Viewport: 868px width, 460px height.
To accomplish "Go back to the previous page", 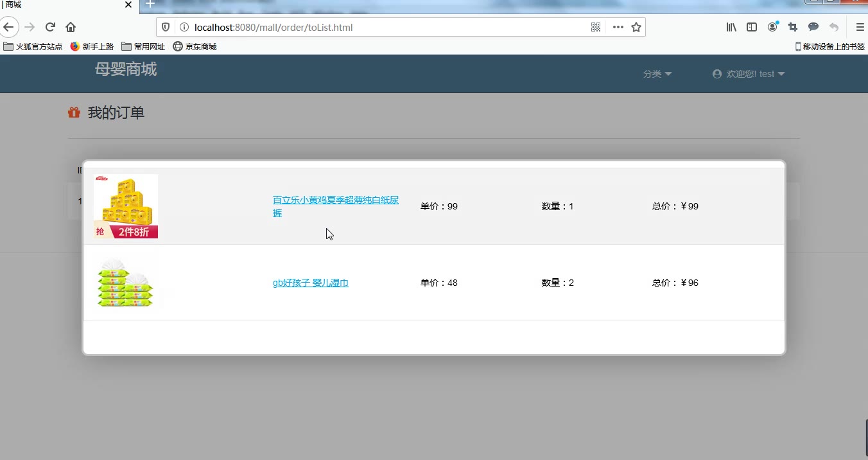I will [8, 27].
